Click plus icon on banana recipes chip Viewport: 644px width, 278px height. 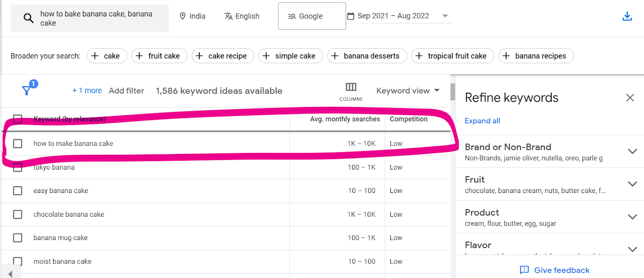(x=506, y=56)
